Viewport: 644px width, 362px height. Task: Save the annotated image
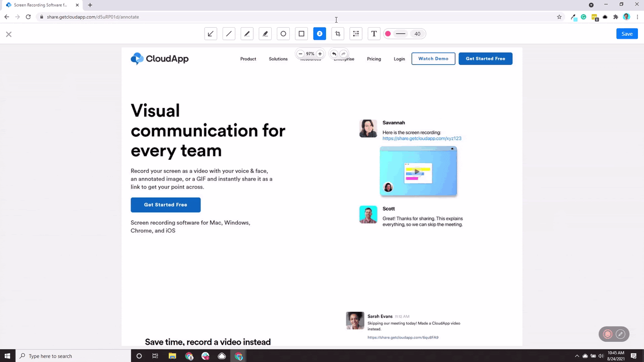627,34
